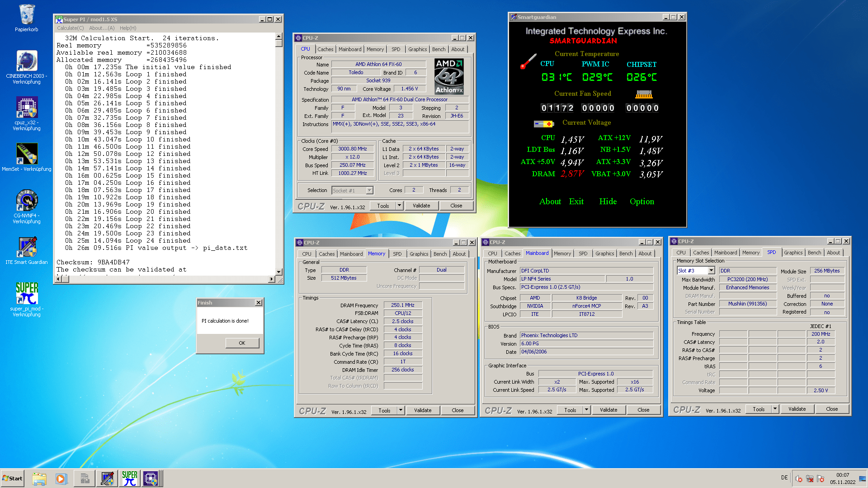Open About tab in the SPD CPU-Z window

tap(833, 253)
